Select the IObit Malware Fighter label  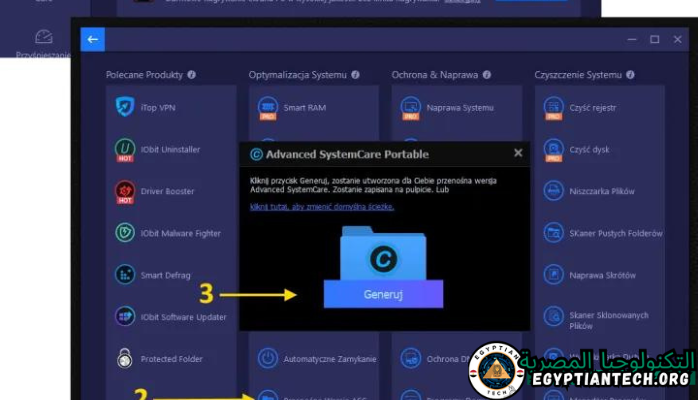pyautogui.click(x=181, y=233)
